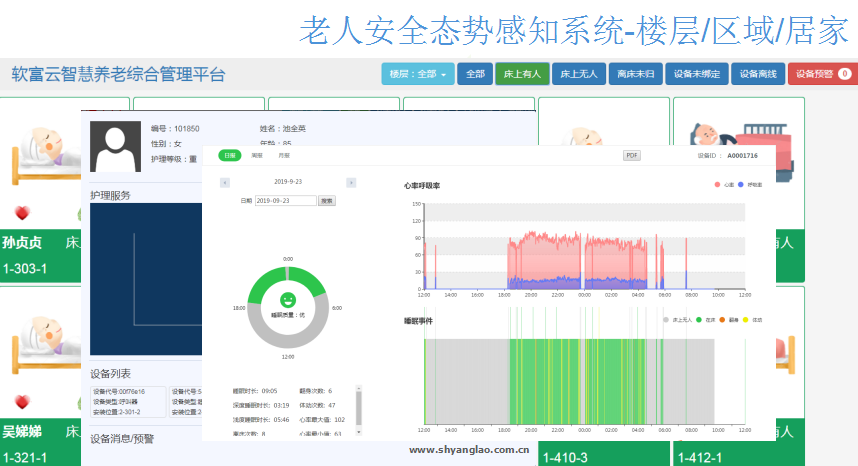858x466 pixels.
Task: Toggle 心率 heart rate legend dot
Action: 717,185
